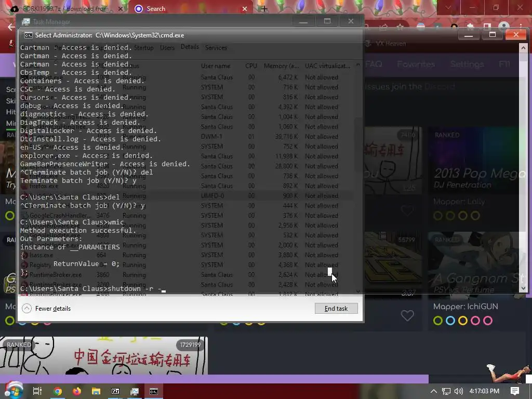The image size is (532, 399).
Task: Open Settings in the site navigation
Action: (467, 64)
